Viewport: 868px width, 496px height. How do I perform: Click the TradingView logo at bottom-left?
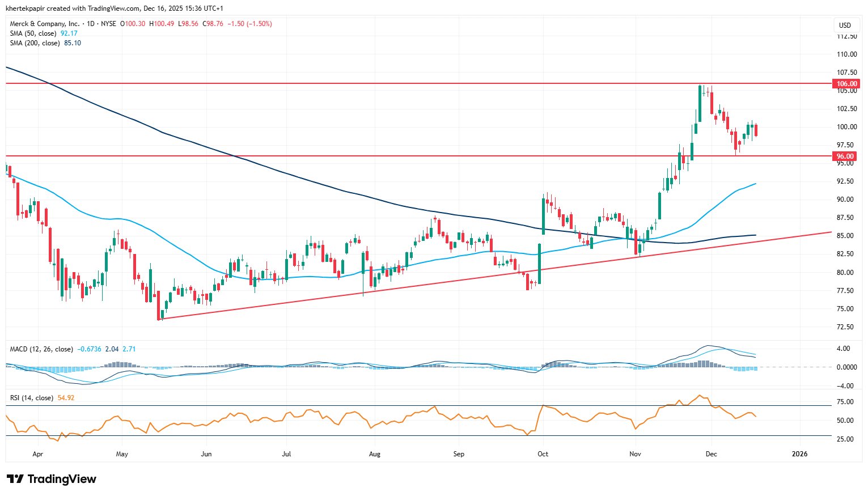tap(52, 479)
